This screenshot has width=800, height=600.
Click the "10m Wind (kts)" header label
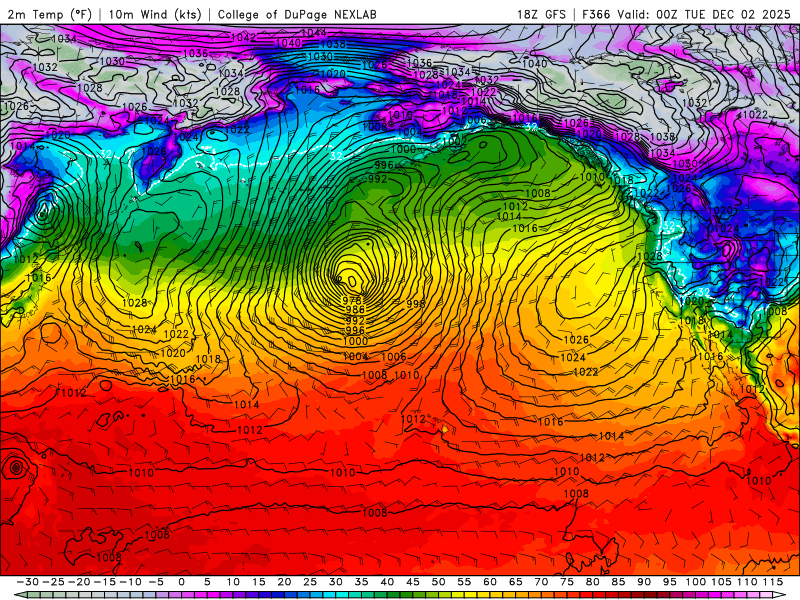pos(156,14)
